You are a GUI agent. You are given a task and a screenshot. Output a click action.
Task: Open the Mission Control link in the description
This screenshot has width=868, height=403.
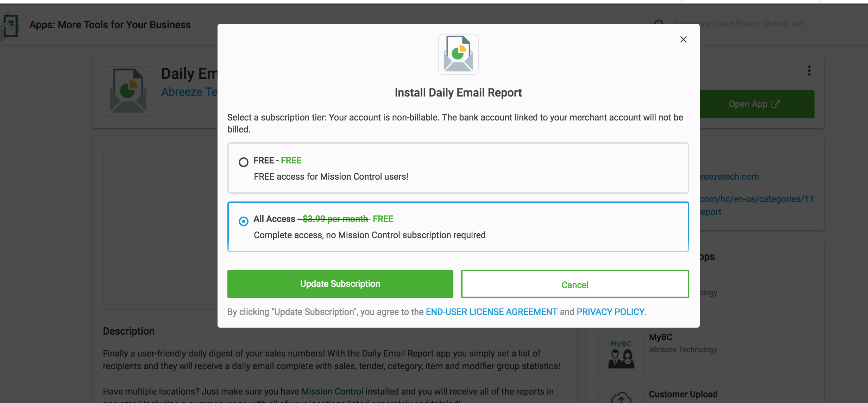[x=332, y=391]
